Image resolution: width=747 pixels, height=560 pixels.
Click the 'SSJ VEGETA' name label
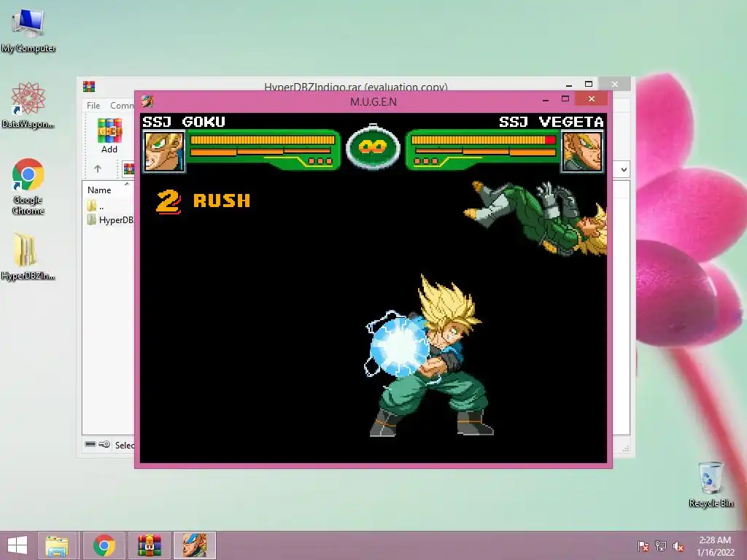coord(551,122)
